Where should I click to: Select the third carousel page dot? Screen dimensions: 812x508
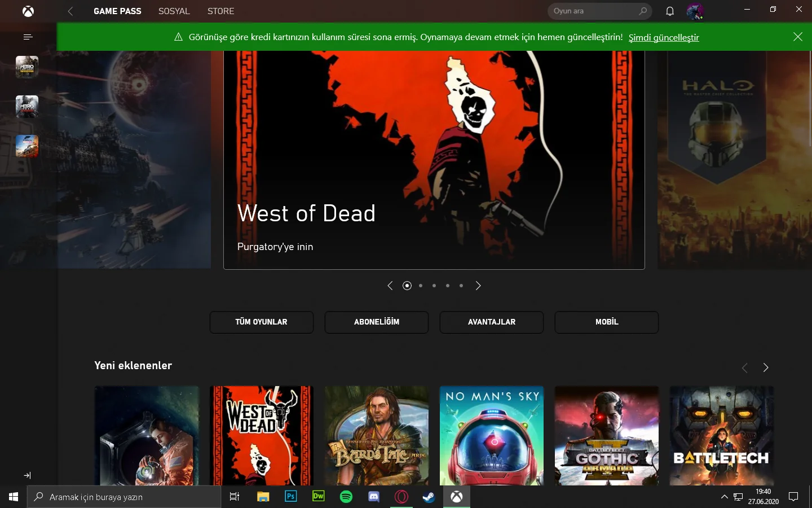[434, 286]
